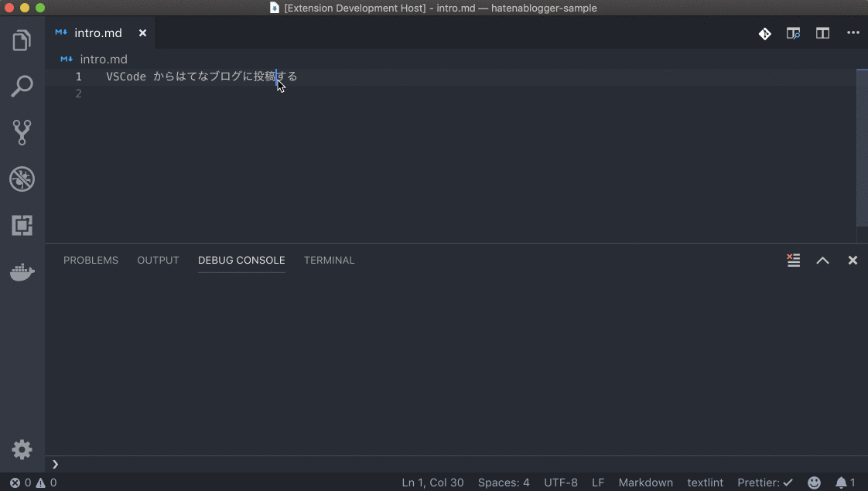Open the Search view in activity bar

(x=22, y=87)
